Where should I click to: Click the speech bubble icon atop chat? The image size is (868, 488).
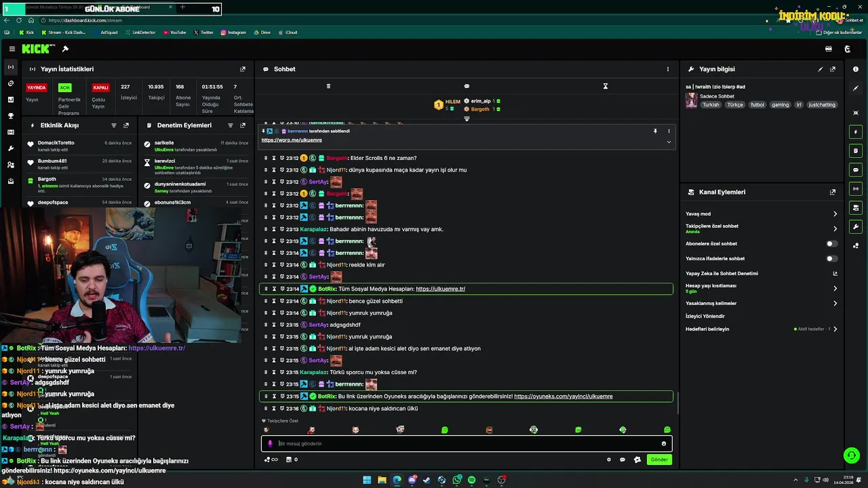coord(467,86)
